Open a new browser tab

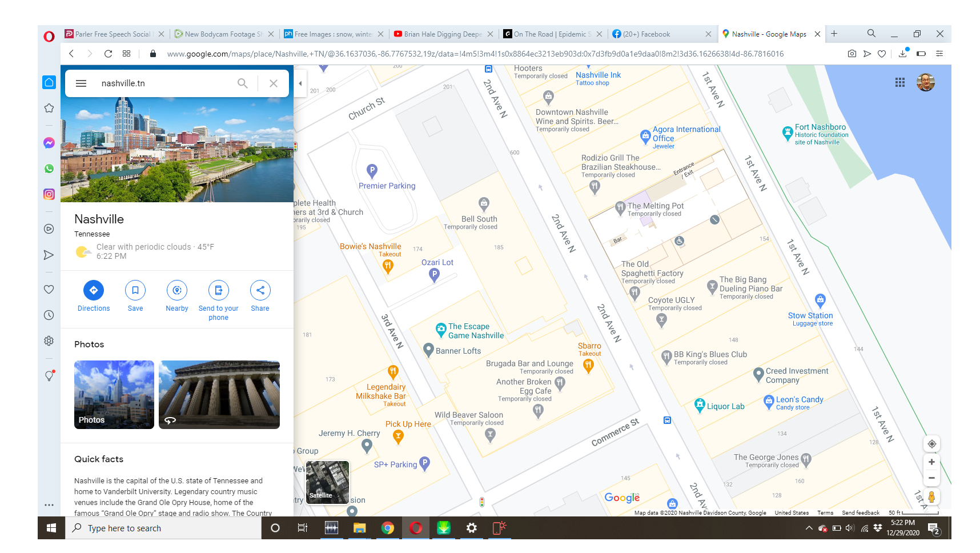point(834,34)
